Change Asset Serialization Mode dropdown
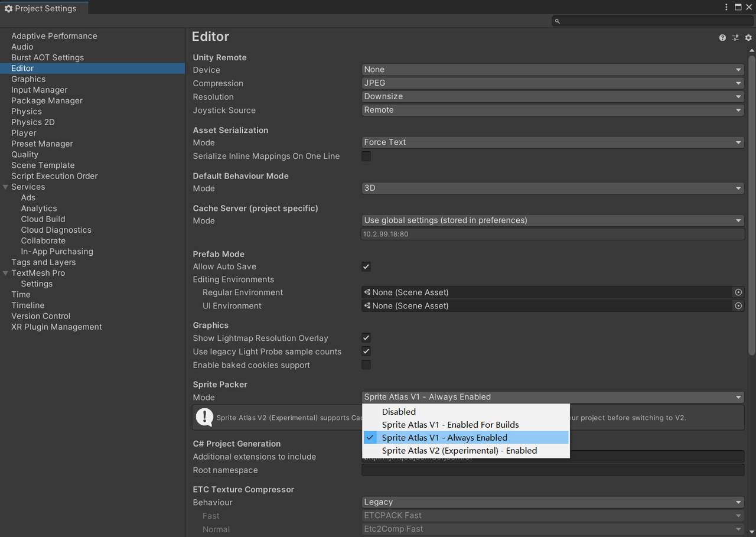 click(553, 142)
